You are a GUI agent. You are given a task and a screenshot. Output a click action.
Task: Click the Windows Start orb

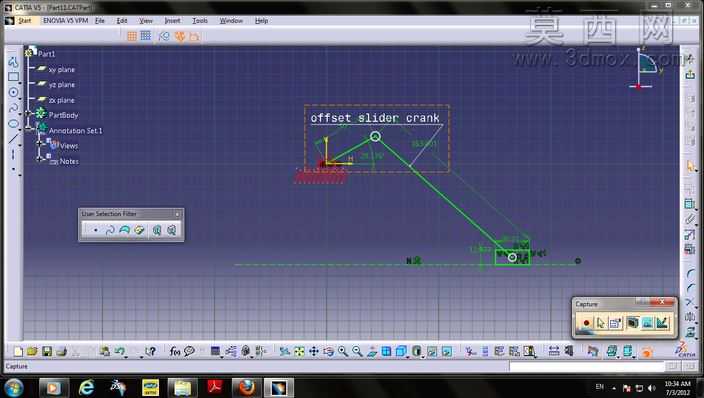[x=14, y=387]
